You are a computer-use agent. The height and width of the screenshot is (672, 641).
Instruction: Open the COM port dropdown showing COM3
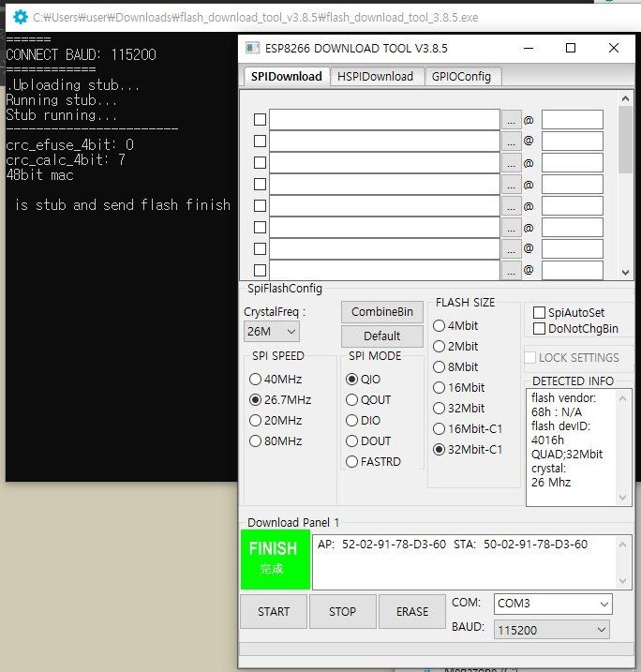553,604
